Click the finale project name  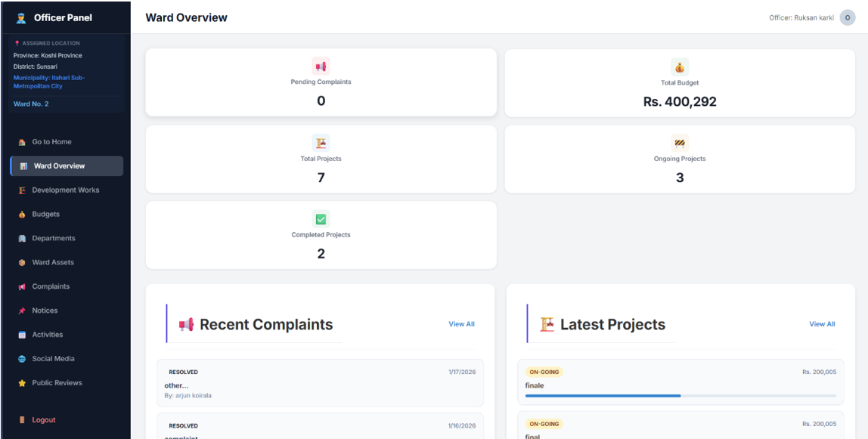(x=535, y=385)
